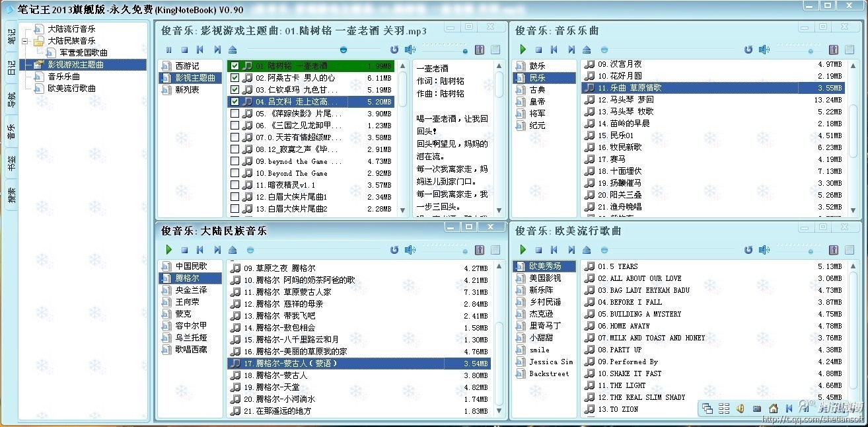868x427 pixels.
Task: Click speaker icon in 大陆民族音乐 player
Action: (x=410, y=250)
